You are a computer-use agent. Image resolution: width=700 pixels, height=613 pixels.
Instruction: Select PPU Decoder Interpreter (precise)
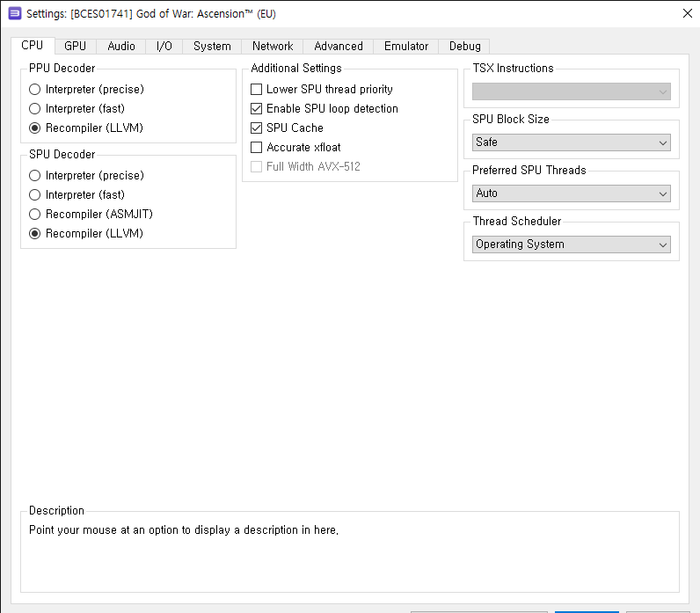click(86, 90)
